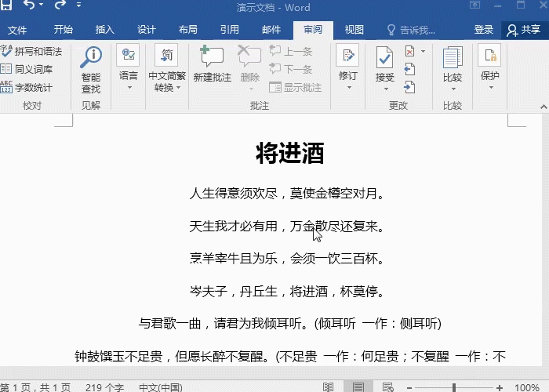Click 第1页 page indicator in status bar
Screen dimensions: 549x392
tap(35, 387)
